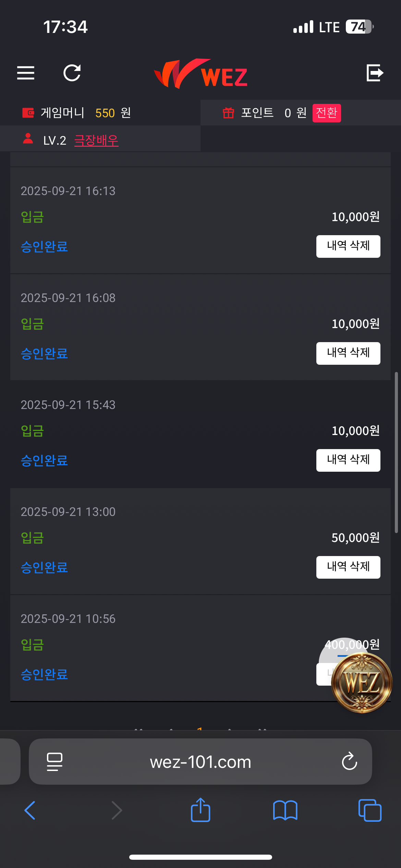Image resolution: width=401 pixels, height=868 pixels.
Task: Click the page scrollbar thumb
Action: (396, 453)
